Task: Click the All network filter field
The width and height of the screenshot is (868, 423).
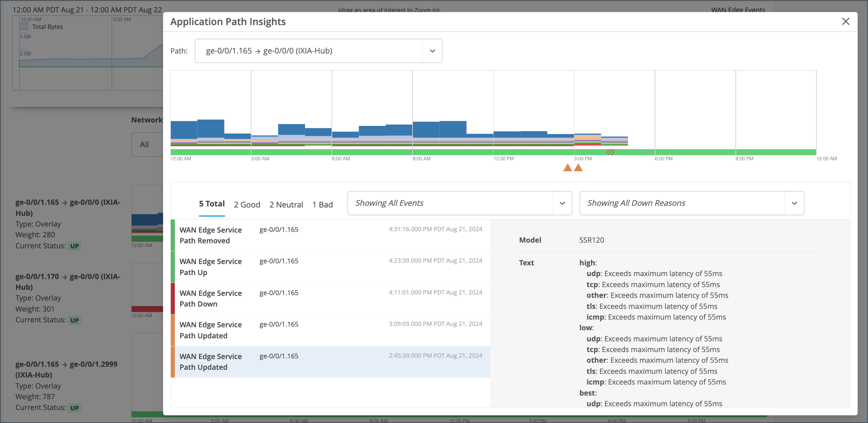Action: click(147, 145)
